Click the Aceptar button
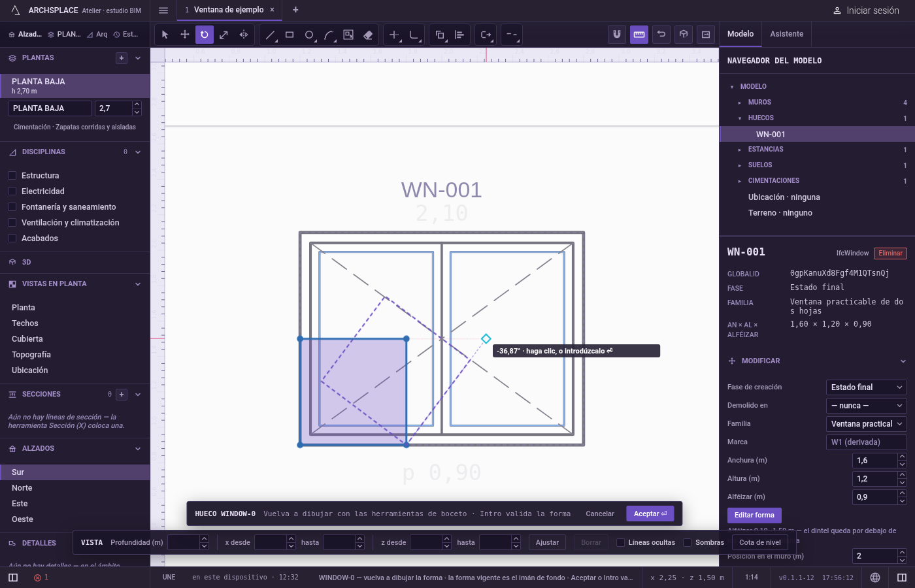 pyautogui.click(x=650, y=514)
